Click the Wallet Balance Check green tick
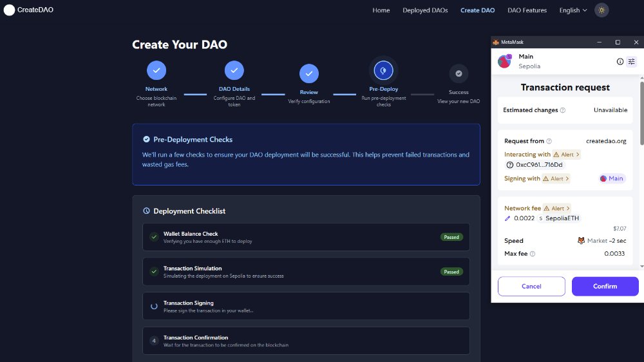This screenshot has width=644, height=362. tap(154, 237)
